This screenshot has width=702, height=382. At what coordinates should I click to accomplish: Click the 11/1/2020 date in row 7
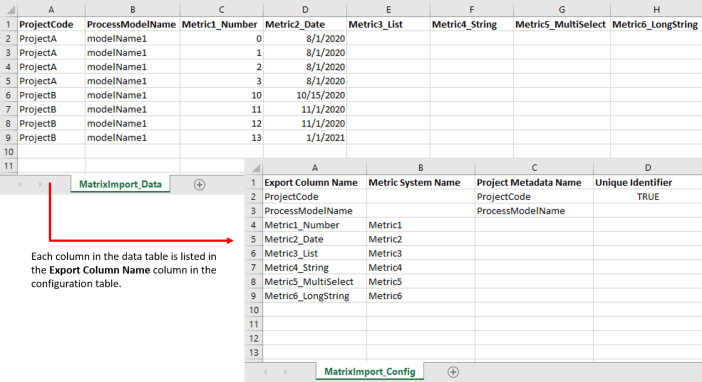(305, 109)
